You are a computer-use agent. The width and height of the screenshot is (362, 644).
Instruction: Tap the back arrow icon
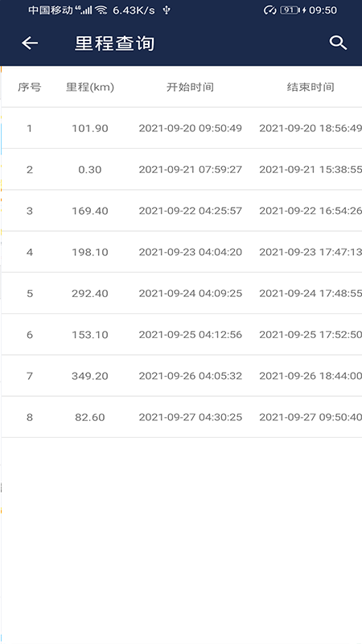click(30, 43)
